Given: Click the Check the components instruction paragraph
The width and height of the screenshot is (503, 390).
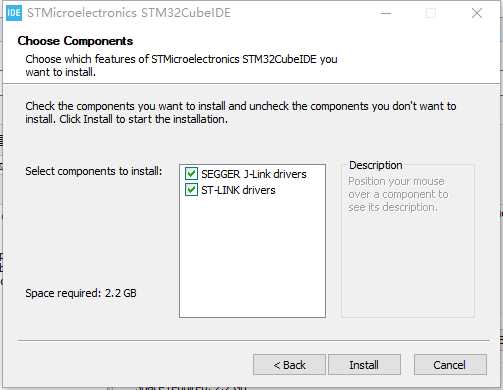Looking at the screenshot, I should pos(241,112).
